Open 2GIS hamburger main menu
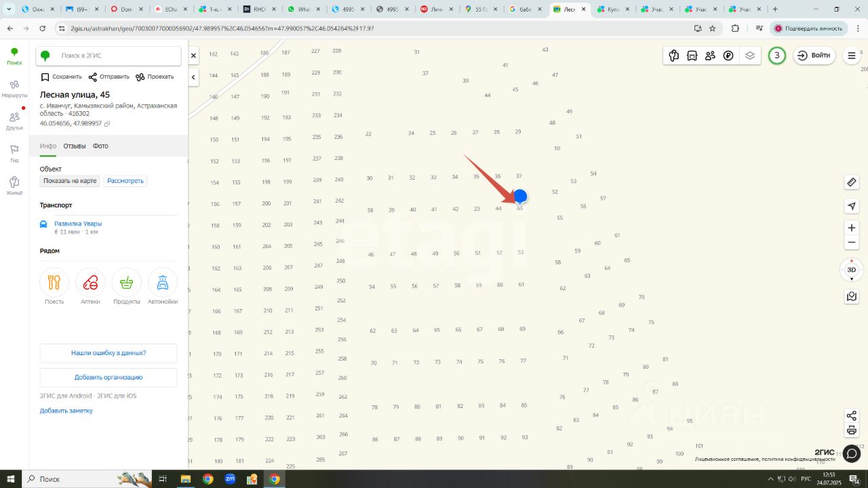 (x=852, y=56)
